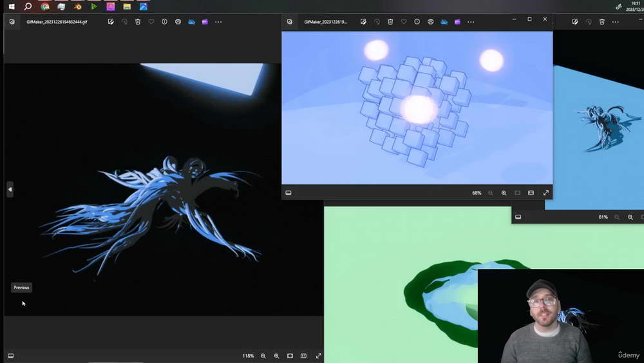Zoom in within the blue-cubes 68% window
The height and width of the screenshot is (363, 644).
[x=504, y=193]
